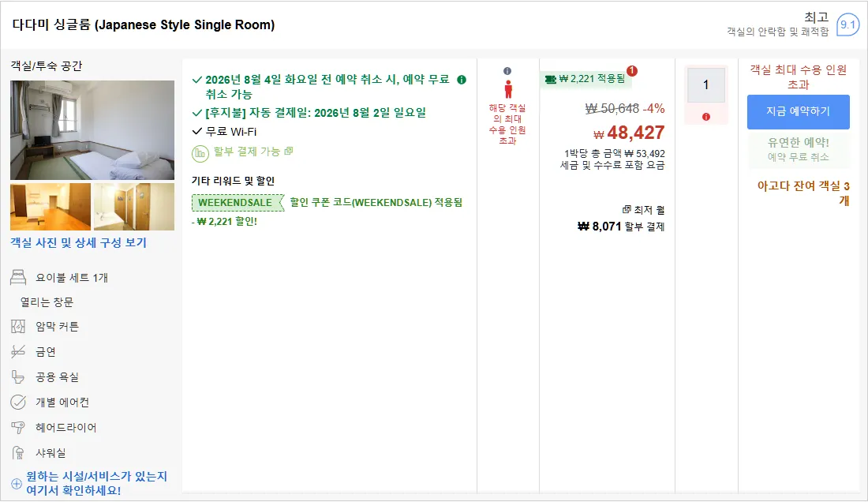Screen dimensions: 868x502
Task: Click the 열리는 창문 amenity text
Action: [x=47, y=302]
